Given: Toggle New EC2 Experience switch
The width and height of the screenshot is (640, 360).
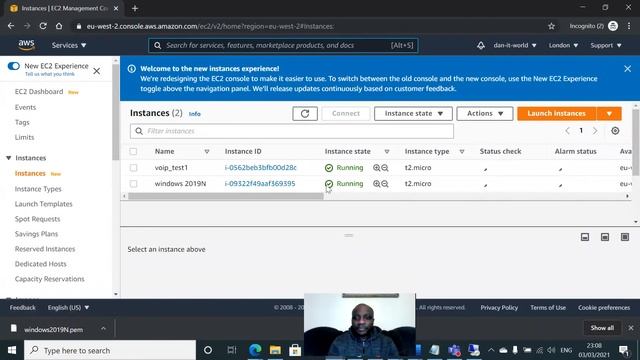Looking at the screenshot, I should click(x=13, y=66).
